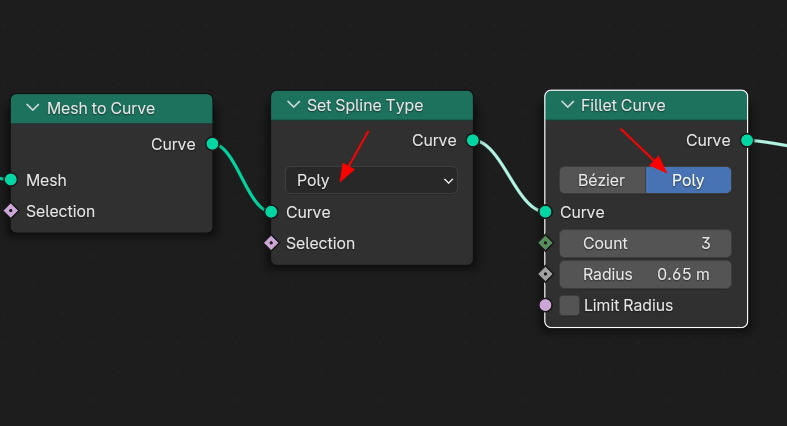Click the Selection label in Mesh to Curve
Screen dimensions: 787x426
[x=60, y=211]
